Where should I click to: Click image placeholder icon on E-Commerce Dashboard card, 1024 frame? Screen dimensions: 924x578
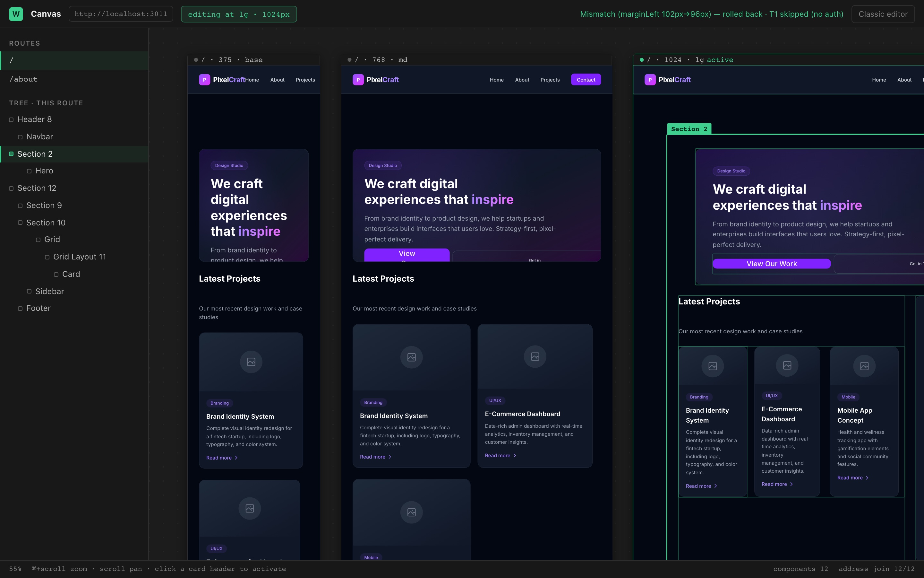coord(787,365)
